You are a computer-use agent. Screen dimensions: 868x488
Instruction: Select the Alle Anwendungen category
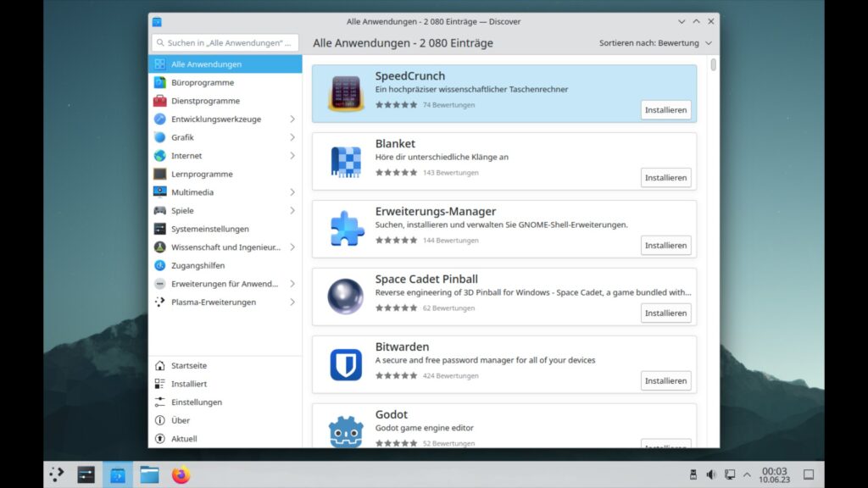(x=225, y=64)
